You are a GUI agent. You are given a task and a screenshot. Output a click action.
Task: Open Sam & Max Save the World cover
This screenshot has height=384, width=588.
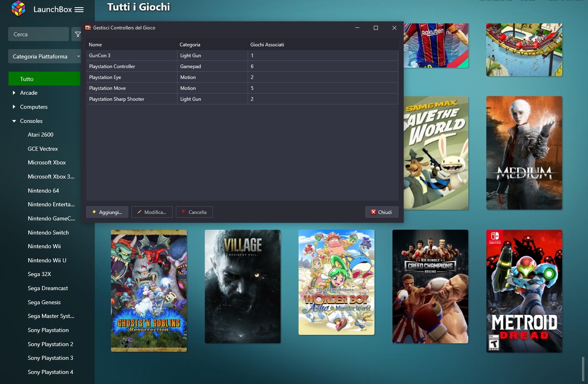pos(436,153)
